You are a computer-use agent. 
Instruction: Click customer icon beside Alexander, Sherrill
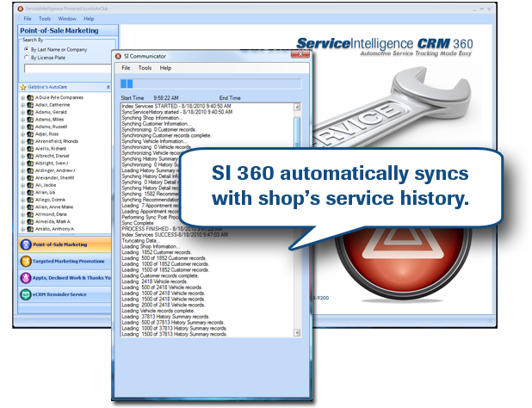(x=30, y=178)
